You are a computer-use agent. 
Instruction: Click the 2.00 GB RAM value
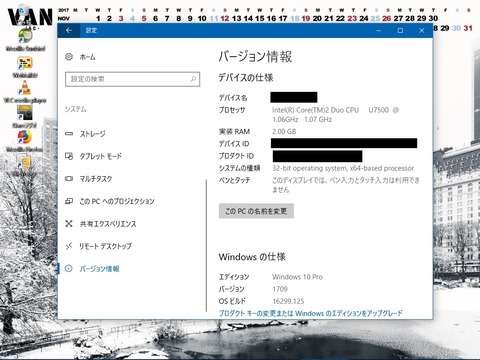[x=284, y=131]
